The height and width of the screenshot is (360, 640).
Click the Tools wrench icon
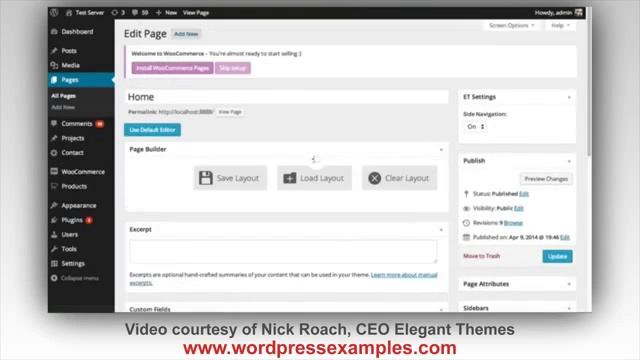point(54,249)
